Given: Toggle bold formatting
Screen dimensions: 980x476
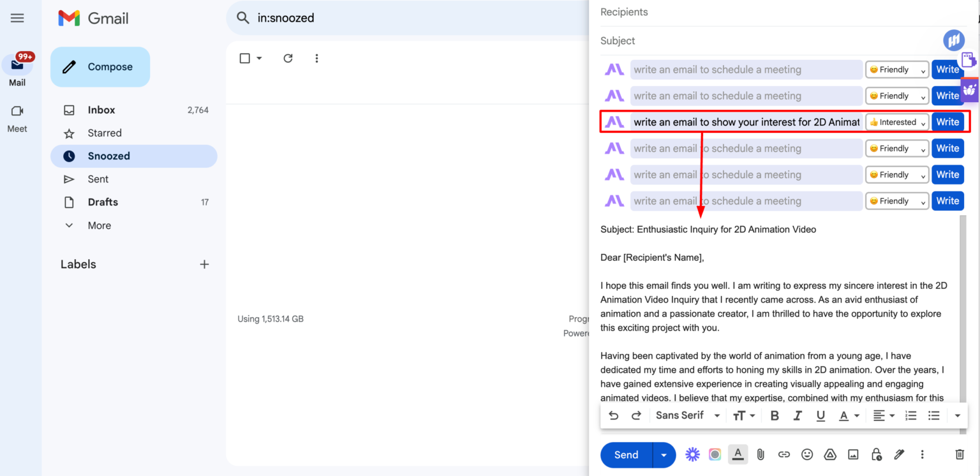Looking at the screenshot, I should coord(775,415).
